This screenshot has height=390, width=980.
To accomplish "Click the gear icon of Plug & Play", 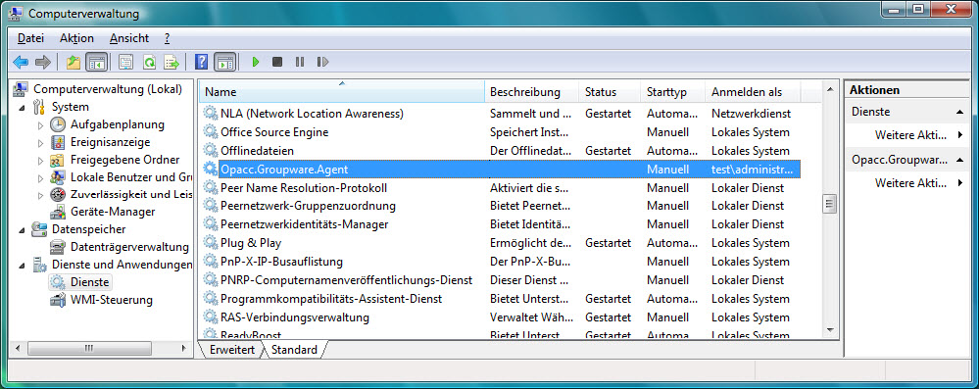I will [210, 242].
